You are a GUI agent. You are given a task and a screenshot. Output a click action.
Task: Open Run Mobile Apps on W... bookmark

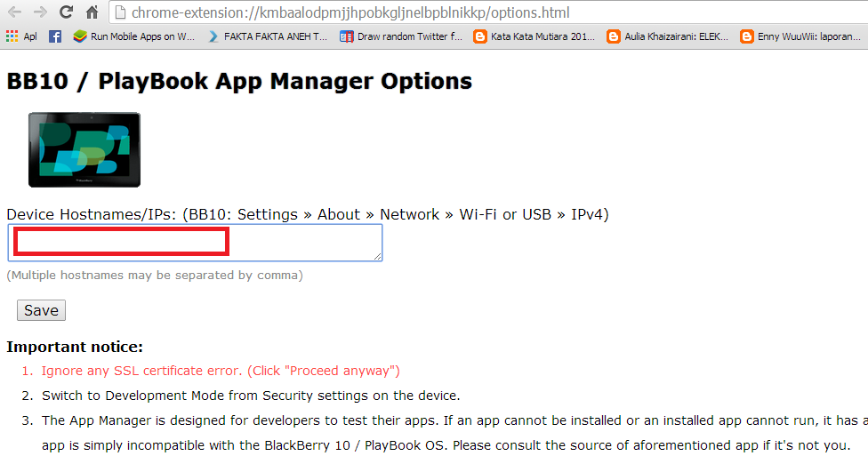point(134,36)
